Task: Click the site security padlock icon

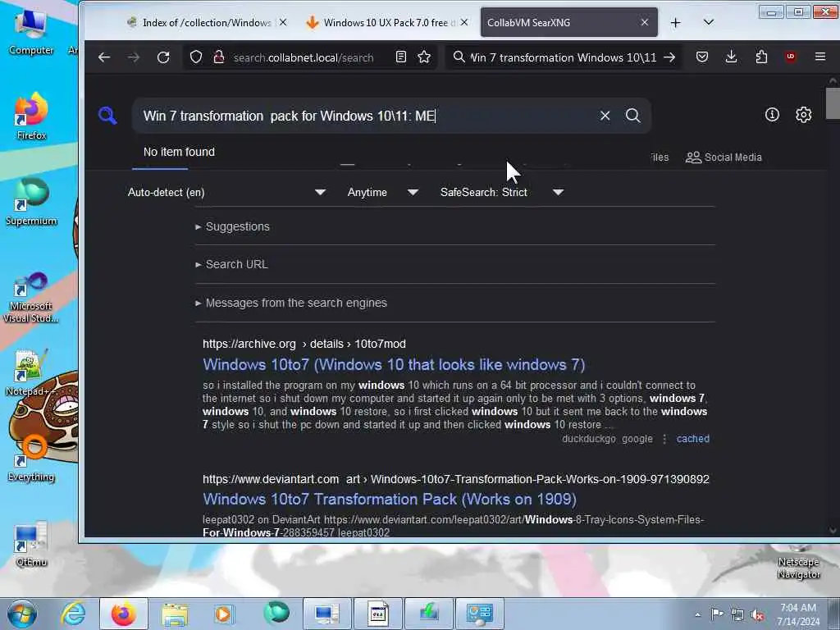Action: click(218, 57)
